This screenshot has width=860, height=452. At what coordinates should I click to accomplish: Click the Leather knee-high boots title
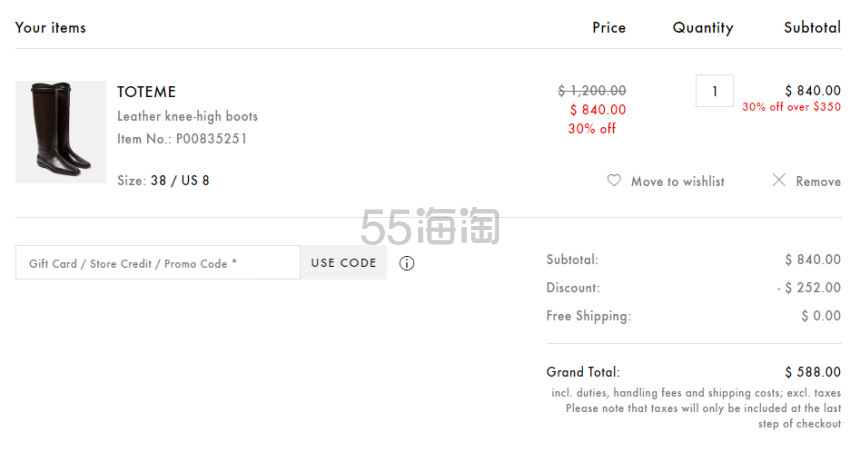click(187, 116)
